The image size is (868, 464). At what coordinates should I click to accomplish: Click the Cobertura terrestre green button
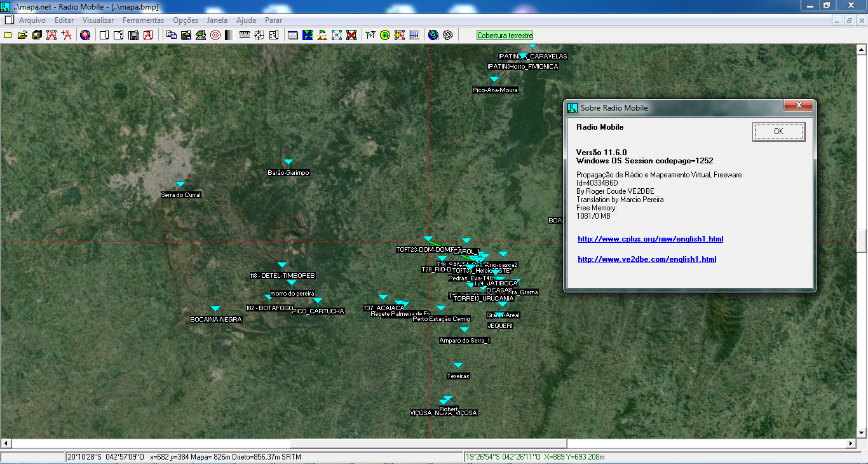[505, 36]
